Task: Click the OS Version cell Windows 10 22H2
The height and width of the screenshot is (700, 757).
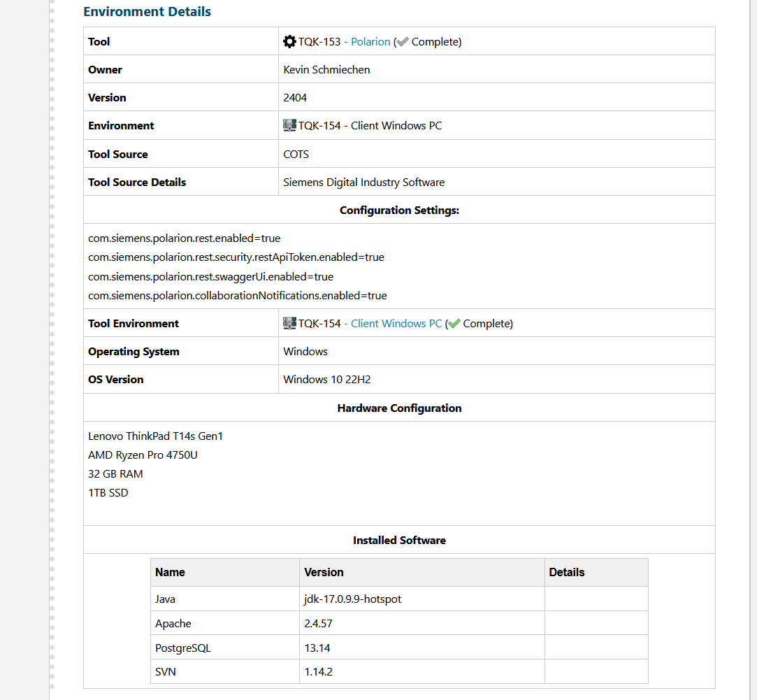Action: coord(327,379)
